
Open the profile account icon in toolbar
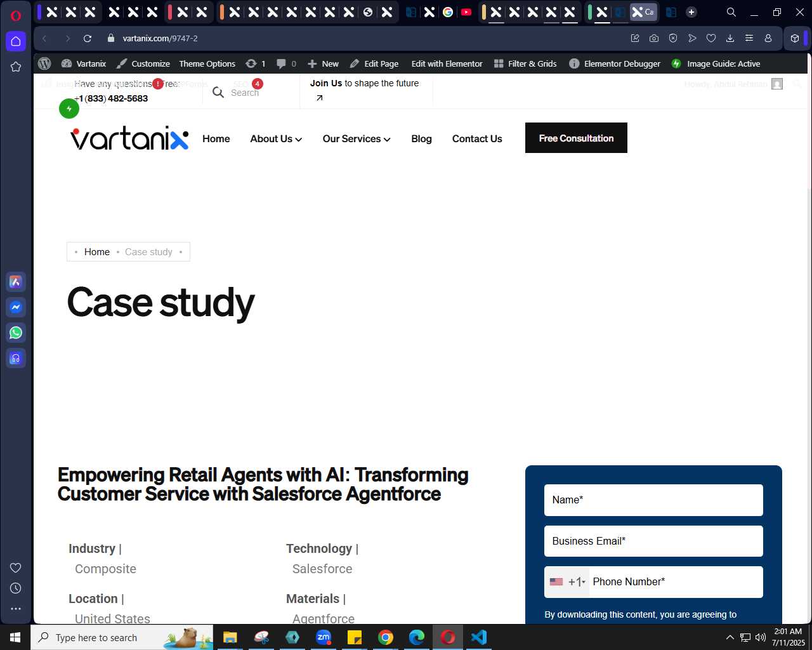tap(768, 39)
